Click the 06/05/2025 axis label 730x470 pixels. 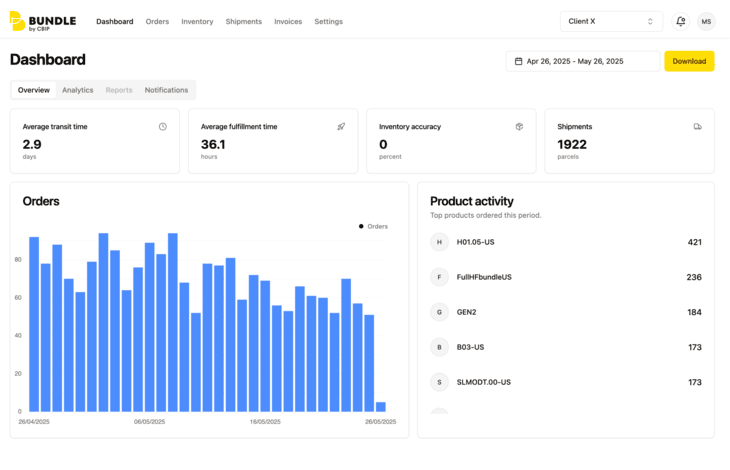149,422
